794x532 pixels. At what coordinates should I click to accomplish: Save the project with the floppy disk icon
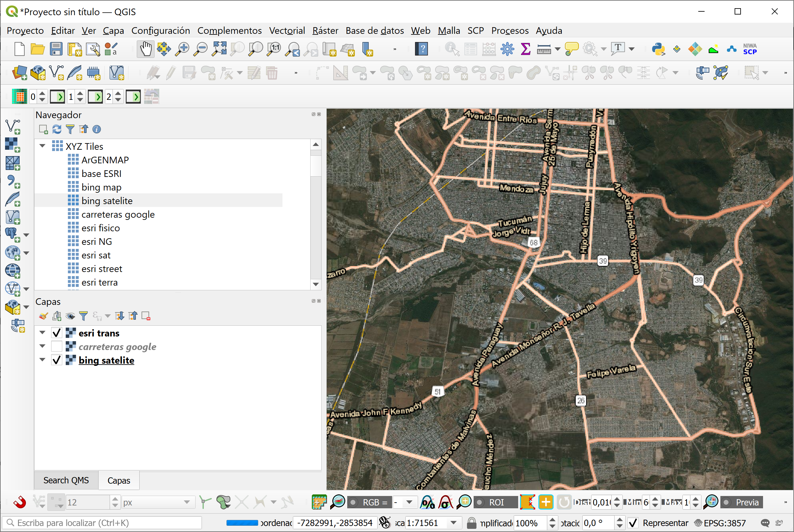click(56, 49)
